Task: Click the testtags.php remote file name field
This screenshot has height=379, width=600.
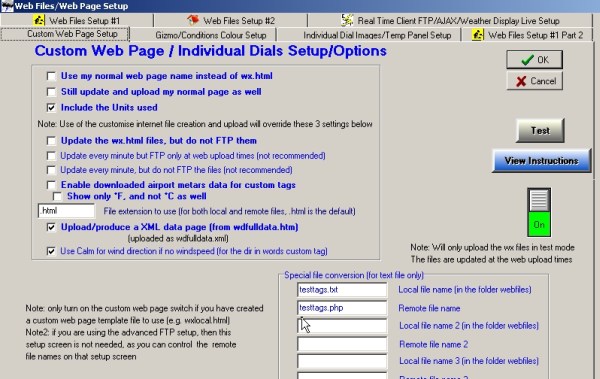Action: click(x=342, y=308)
